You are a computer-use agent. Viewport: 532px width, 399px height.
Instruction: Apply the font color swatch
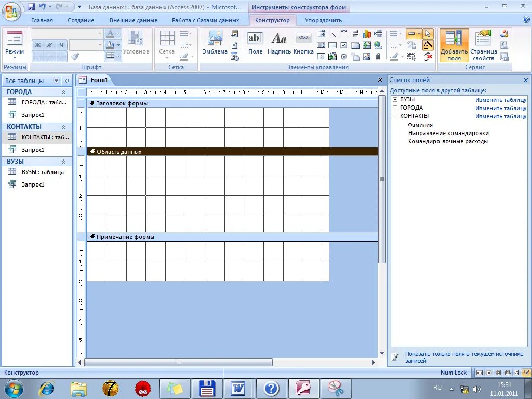coord(110,34)
